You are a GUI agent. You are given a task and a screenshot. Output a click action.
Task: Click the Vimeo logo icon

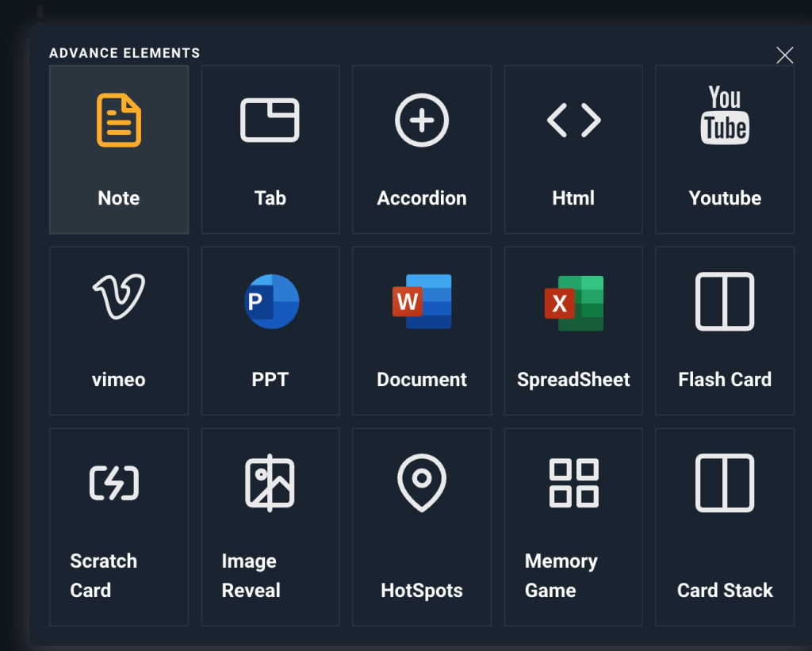119,297
